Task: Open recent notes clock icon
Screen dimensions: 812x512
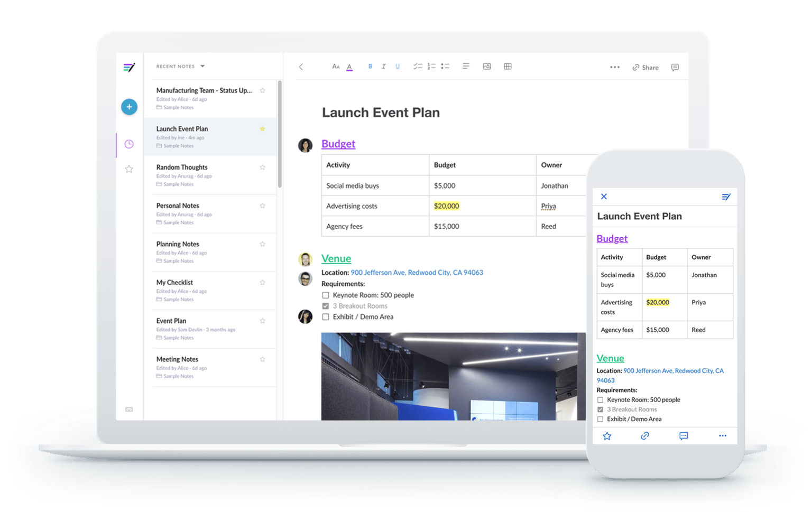Action: (x=129, y=144)
